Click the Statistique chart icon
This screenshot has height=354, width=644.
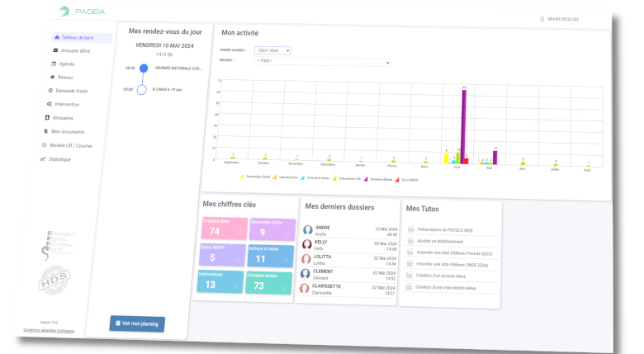[44, 158]
